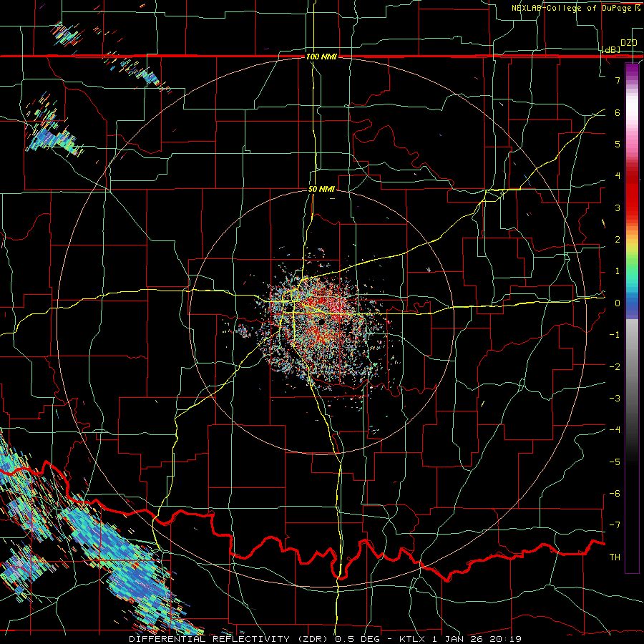Click the legend value -5
The height and width of the screenshot is (644, 644).
[x=615, y=462]
